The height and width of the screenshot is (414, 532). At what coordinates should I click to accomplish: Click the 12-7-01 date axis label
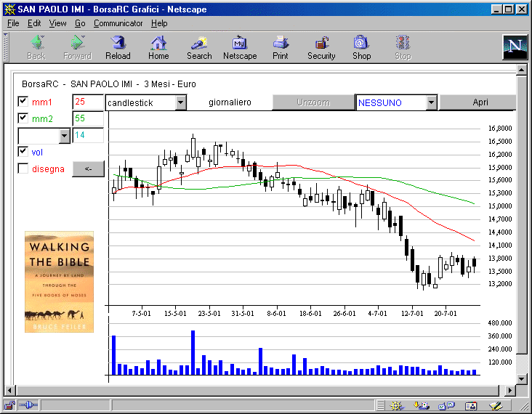click(x=412, y=314)
